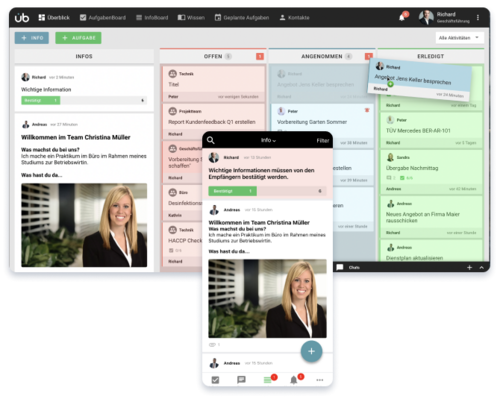The image size is (500, 399).
Task: Open the InfoBoard tab
Action: coord(152,17)
